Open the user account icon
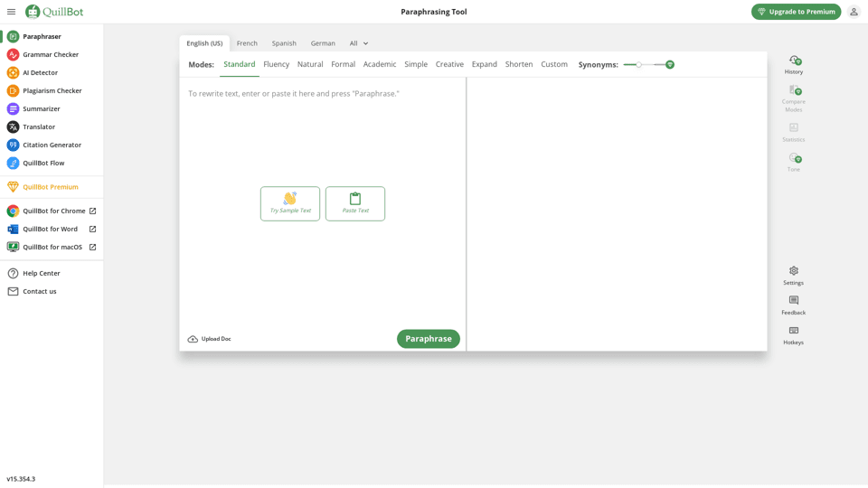Screen dimensions: 868x488 coord(854,12)
